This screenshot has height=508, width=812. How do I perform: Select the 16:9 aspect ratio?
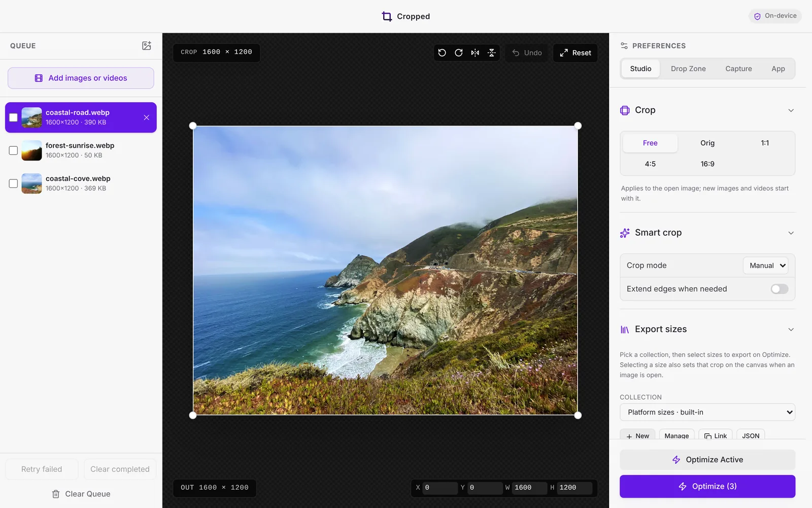pos(707,164)
